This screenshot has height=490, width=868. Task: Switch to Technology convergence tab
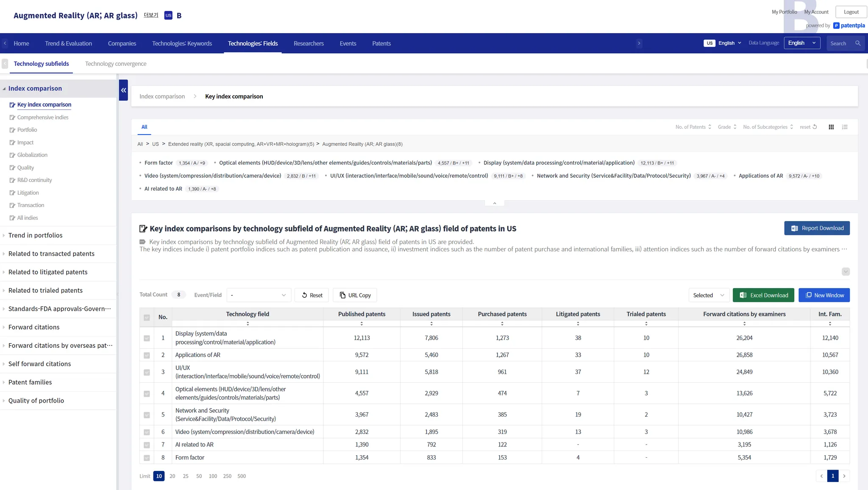click(x=116, y=64)
